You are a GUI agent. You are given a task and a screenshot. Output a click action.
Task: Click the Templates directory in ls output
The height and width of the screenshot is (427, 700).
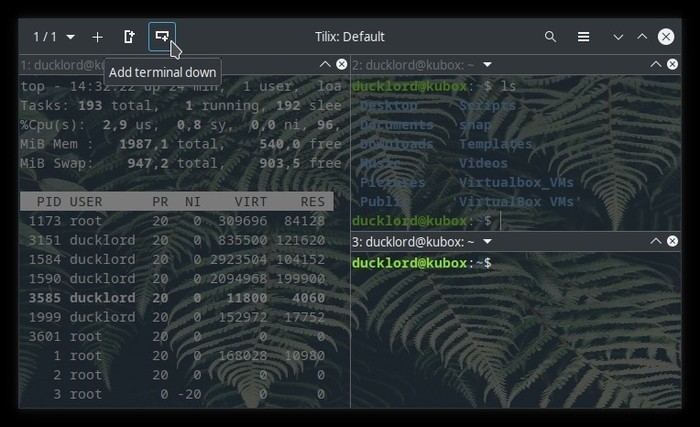pyautogui.click(x=496, y=144)
